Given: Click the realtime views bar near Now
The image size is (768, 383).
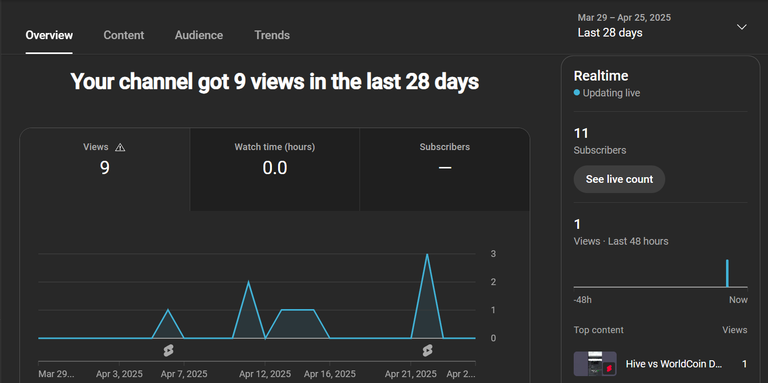Looking at the screenshot, I should [x=727, y=273].
